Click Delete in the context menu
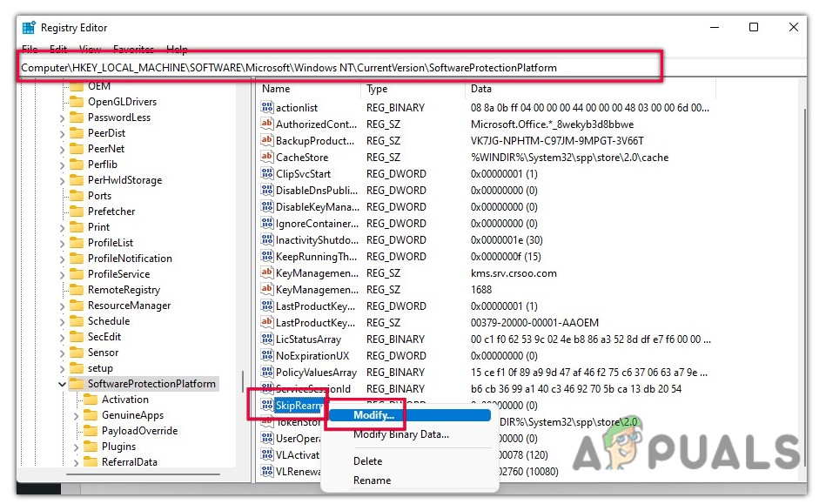 (x=369, y=460)
